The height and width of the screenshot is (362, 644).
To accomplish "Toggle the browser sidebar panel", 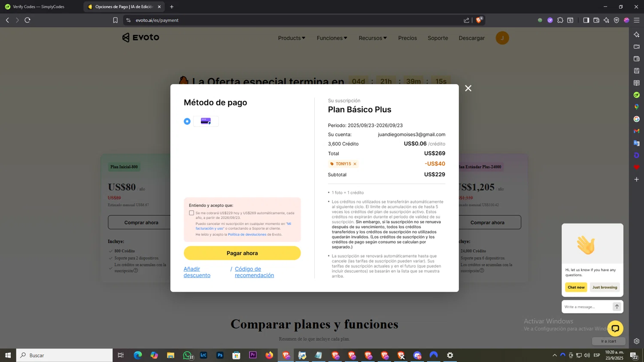I will [586, 20].
